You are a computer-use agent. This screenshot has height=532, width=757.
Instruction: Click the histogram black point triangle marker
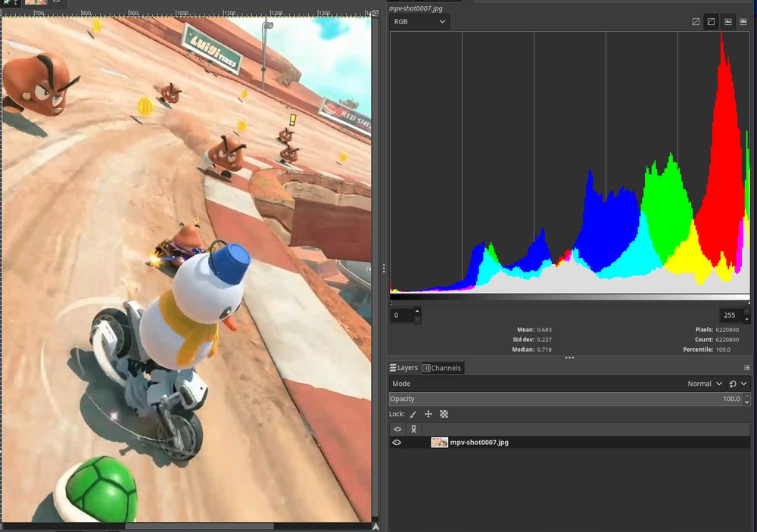pyautogui.click(x=391, y=303)
